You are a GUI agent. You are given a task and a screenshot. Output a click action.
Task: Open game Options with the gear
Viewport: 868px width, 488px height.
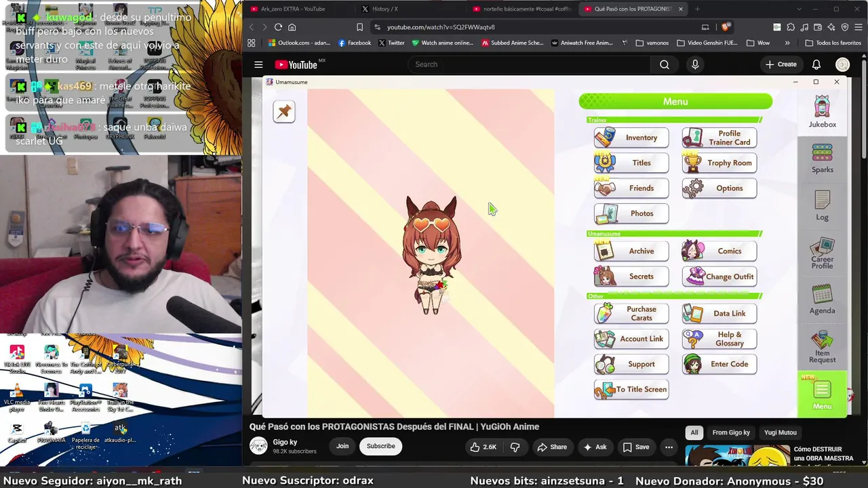point(719,188)
